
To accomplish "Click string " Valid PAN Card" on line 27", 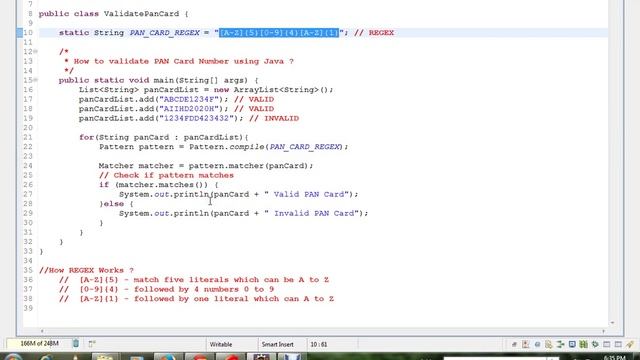I will 308,194.
